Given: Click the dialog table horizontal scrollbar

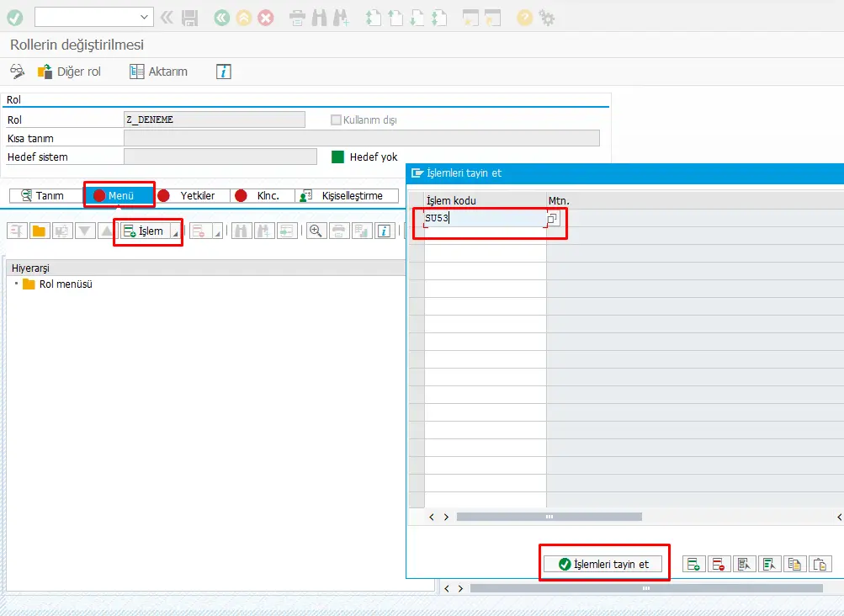Looking at the screenshot, I should pyautogui.click(x=549, y=517).
